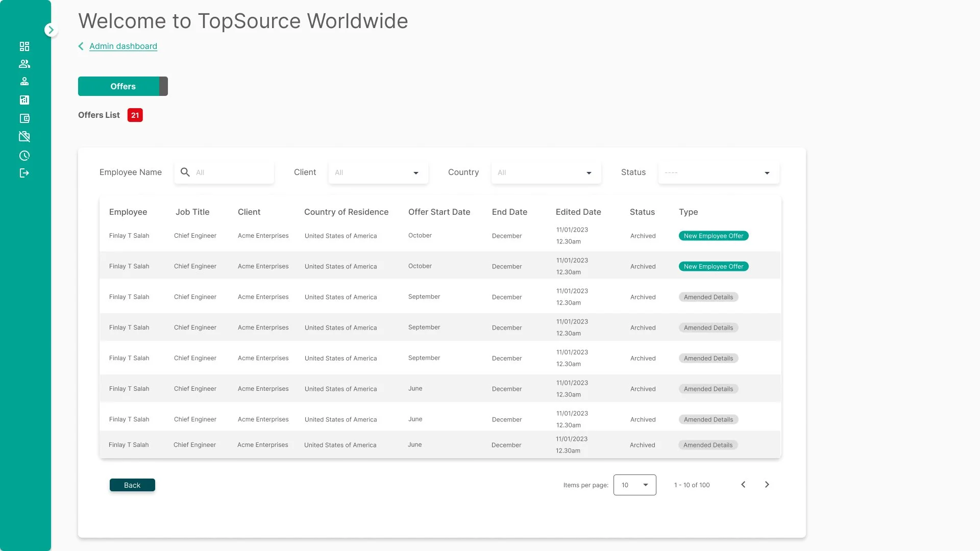
Task: Go to next page of offers
Action: (767, 485)
